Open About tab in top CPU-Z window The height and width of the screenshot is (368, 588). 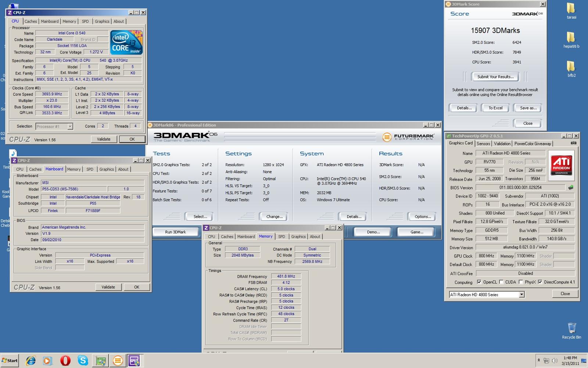(119, 21)
